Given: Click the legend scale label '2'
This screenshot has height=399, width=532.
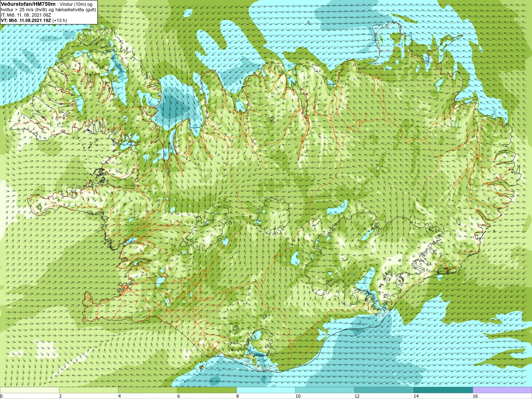Looking at the screenshot, I should pos(60,396).
